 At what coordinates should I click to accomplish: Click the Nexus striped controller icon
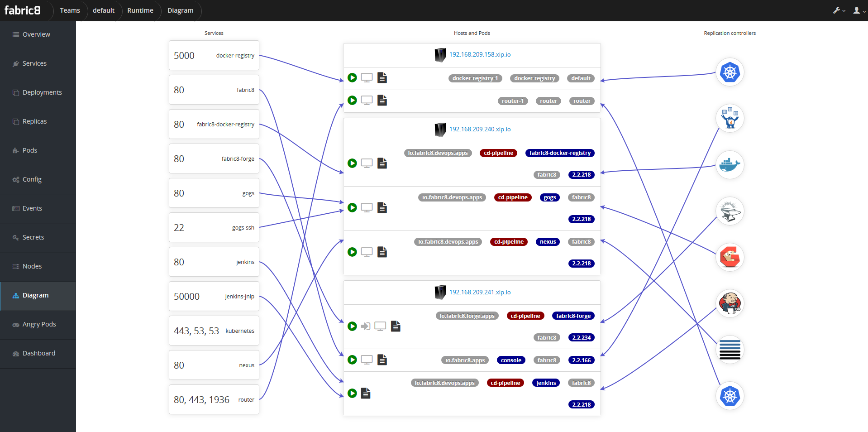tap(730, 350)
